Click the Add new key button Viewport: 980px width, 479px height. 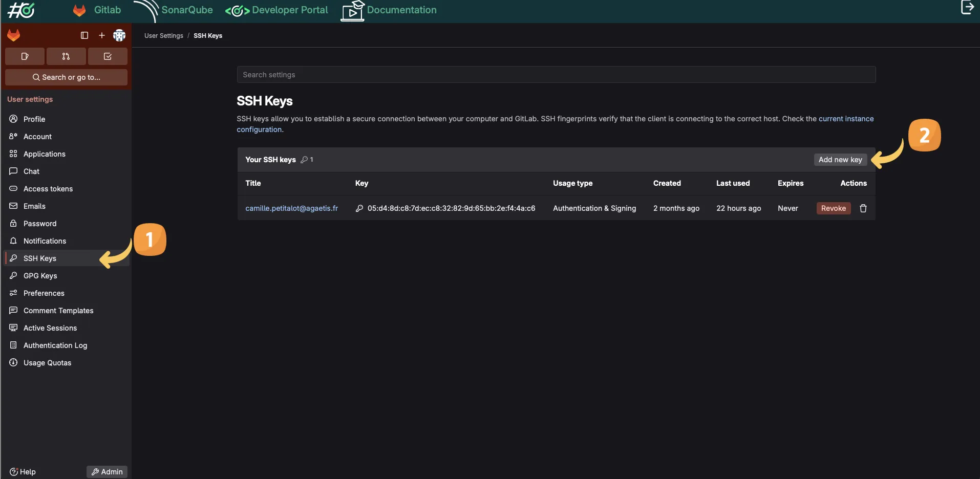point(840,160)
